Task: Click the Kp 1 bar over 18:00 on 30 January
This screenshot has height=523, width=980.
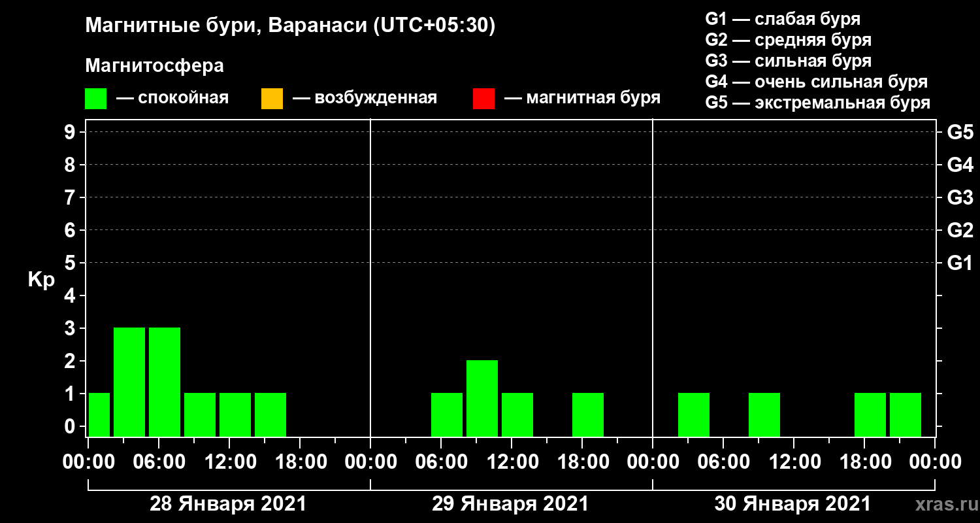Action: click(870, 414)
